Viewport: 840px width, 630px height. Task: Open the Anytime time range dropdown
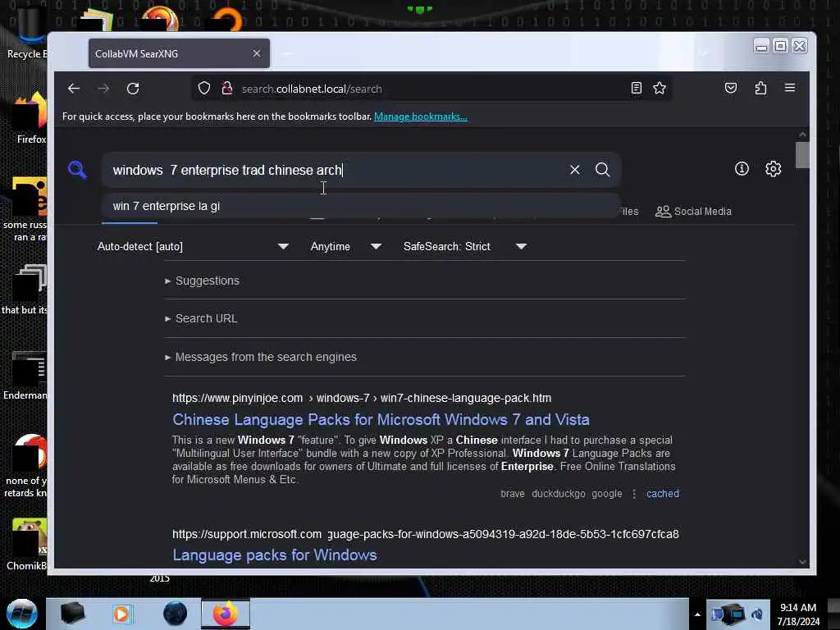pos(346,246)
